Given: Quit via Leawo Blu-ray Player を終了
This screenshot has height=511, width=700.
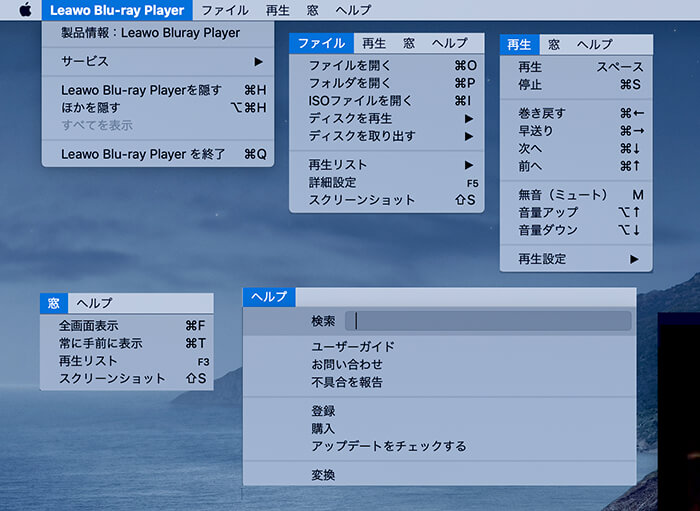Looking at the screenshot, I should click(158, 154).
